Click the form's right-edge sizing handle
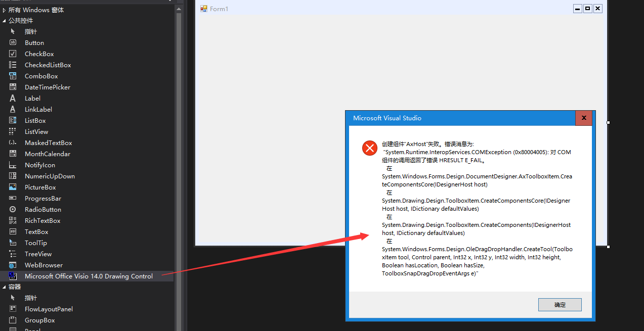Screen dimensions: 644x331 [x=608, y=122]
